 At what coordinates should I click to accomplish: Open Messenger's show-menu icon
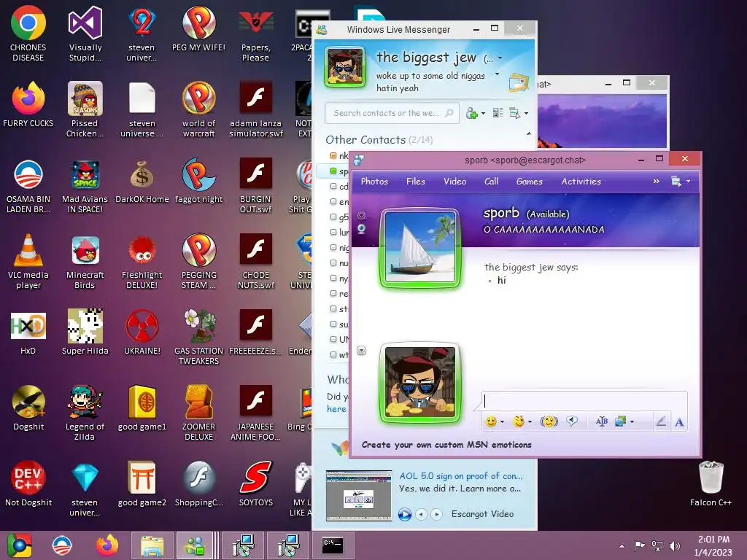[515, 113]
